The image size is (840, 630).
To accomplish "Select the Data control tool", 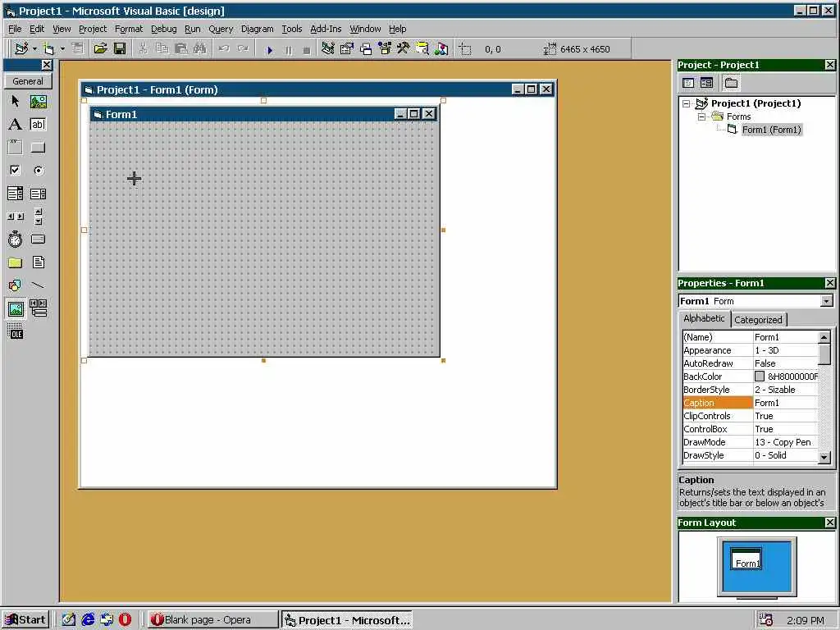I will pyautogui.click(x=38, y=308).
